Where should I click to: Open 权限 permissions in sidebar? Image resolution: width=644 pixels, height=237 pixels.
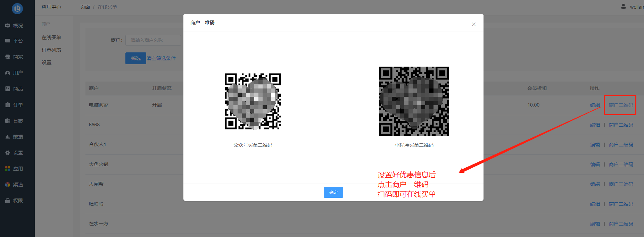pyautogui.click(x=14, y=201)
